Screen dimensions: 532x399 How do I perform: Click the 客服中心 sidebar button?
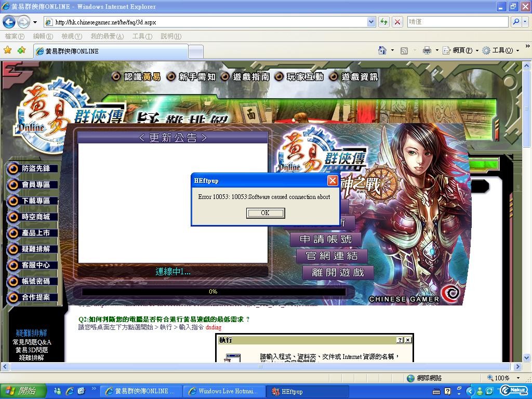point(32,265)
